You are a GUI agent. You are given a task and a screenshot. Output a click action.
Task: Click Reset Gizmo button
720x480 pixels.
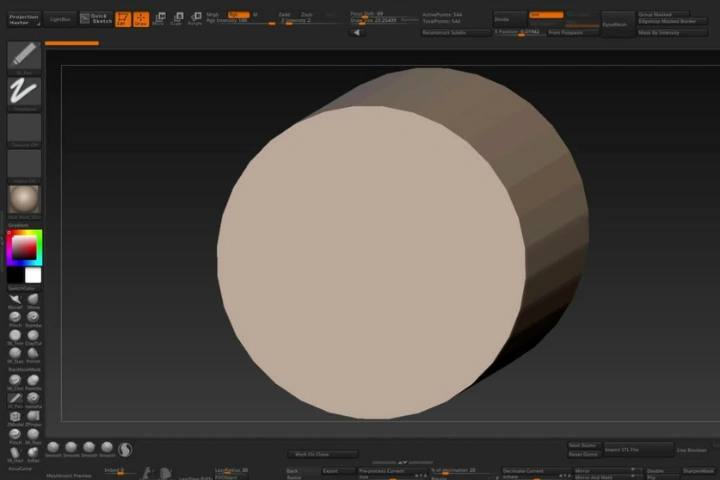point(584,454)
